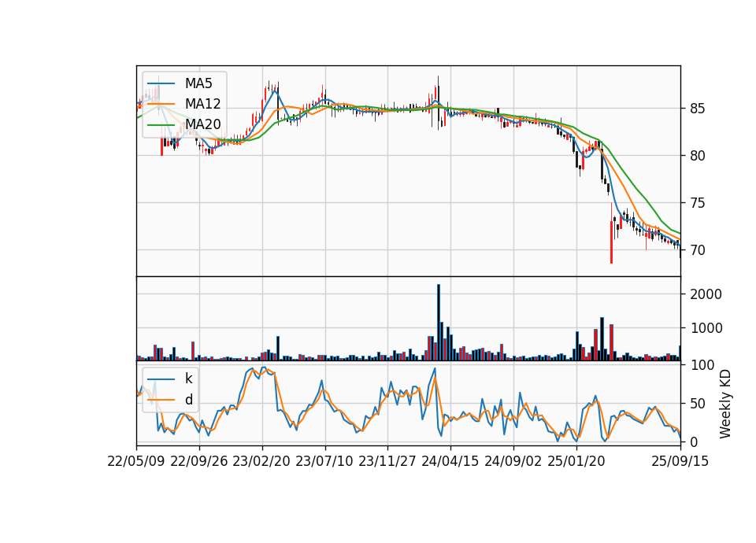
Task: Click the d legend label in KD panel
Action: tap(188, 400)
